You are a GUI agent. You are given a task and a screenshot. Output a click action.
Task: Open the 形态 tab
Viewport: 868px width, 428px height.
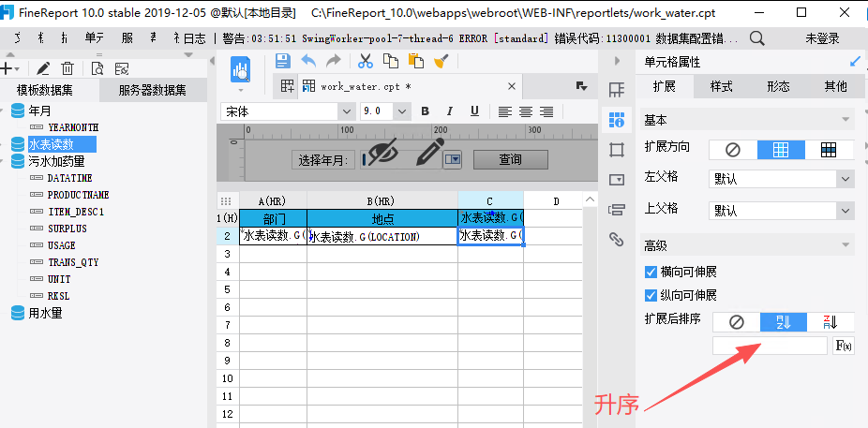[778, 86]
